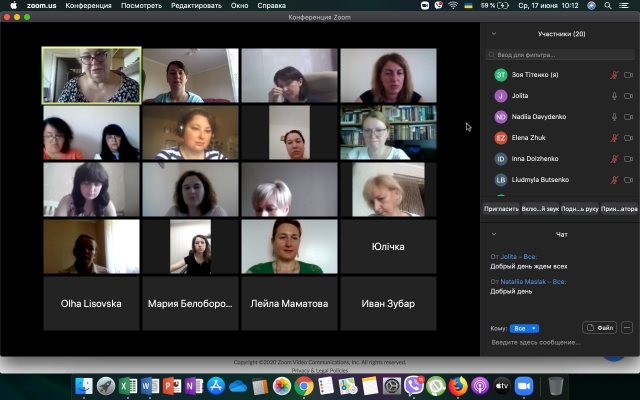Click Elena Zhuk's orange EZ avatar
This screenshot has width=640, height=400.
(500, 138)
